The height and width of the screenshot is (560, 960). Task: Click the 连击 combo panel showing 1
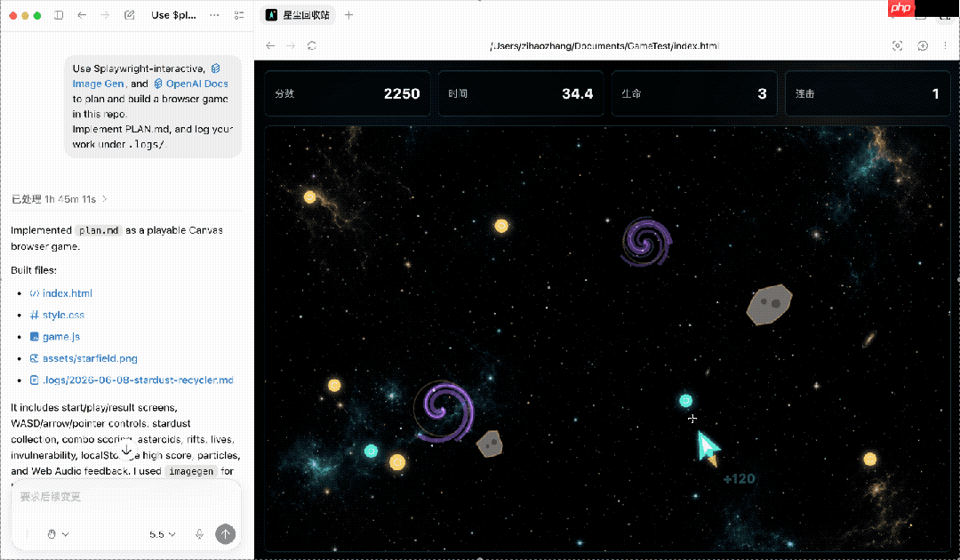tap(868, 93)
